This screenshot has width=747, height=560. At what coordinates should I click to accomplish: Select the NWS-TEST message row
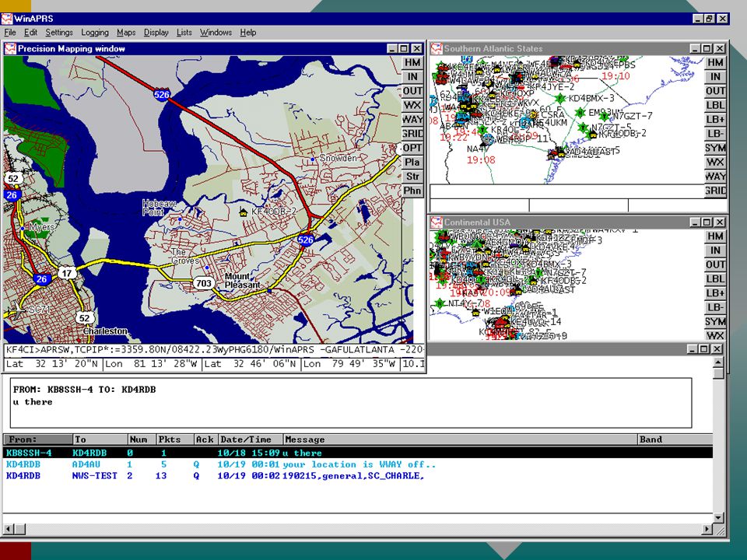click(358, 476)
